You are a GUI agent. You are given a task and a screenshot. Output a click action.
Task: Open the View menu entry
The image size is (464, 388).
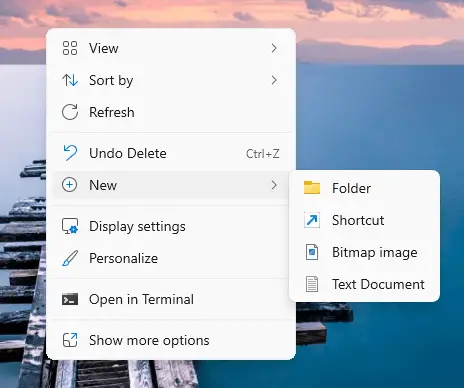point(171,48)
